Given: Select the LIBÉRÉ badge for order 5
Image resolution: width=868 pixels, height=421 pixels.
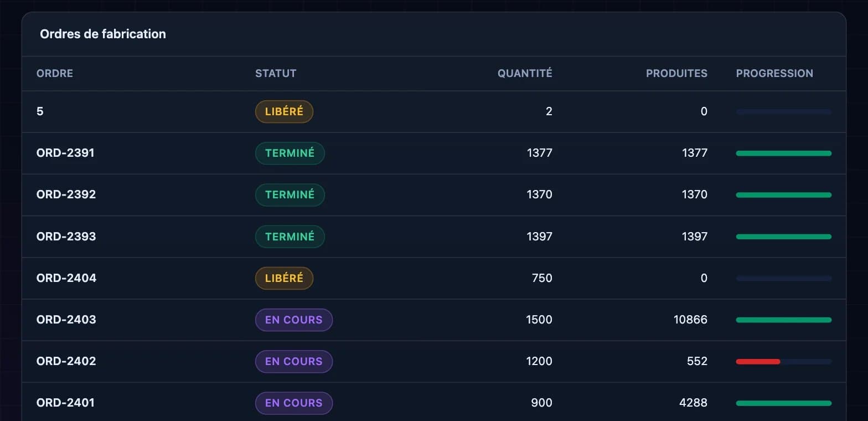Looking at the screenshot, I should 284,111.
